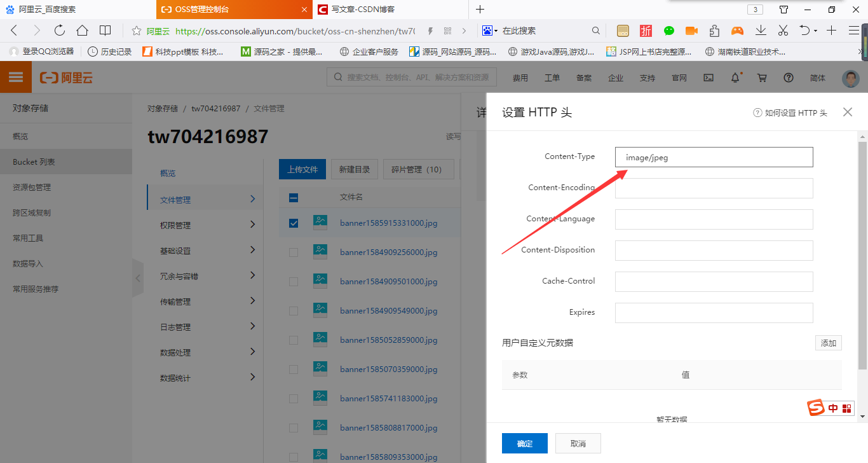
Task: Click the 确定 confirm button
Action: [524, 443]
